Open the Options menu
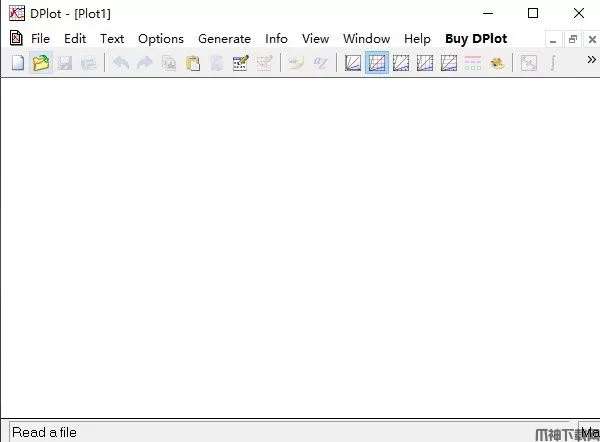The height and width of the screenshot is (442, 600). (160, 39)
